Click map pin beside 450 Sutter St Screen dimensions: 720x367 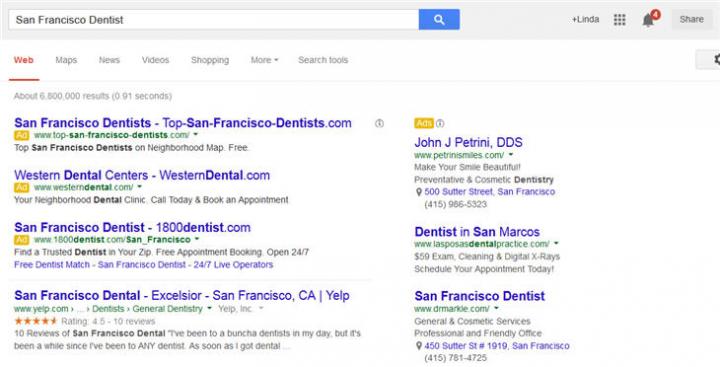(418, 346)
